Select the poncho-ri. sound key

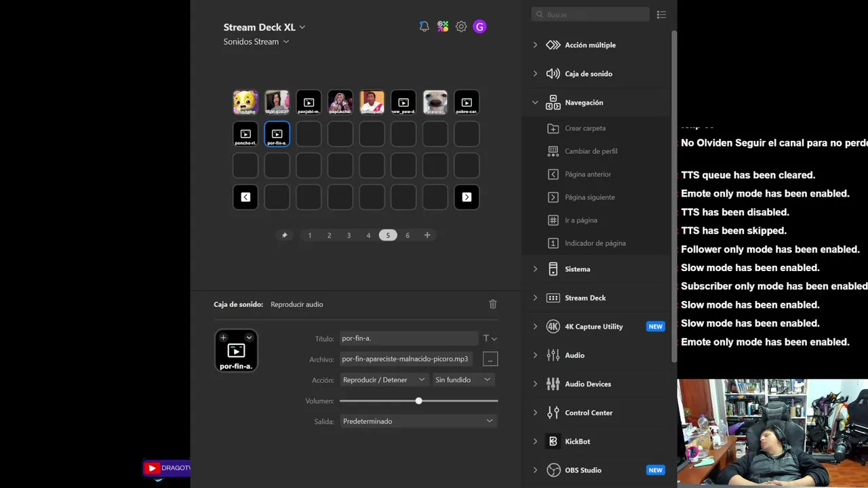tap(245, 134)
